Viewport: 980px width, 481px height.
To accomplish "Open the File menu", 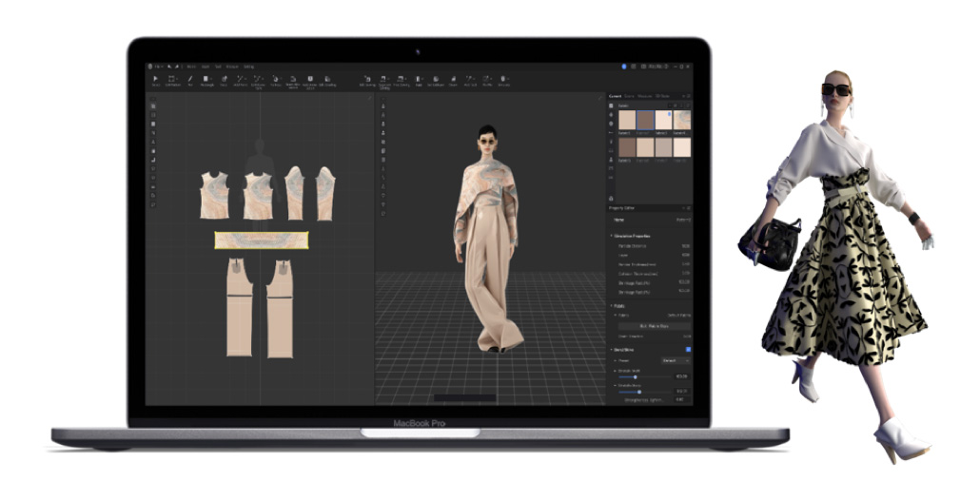I will pos(159,67).
